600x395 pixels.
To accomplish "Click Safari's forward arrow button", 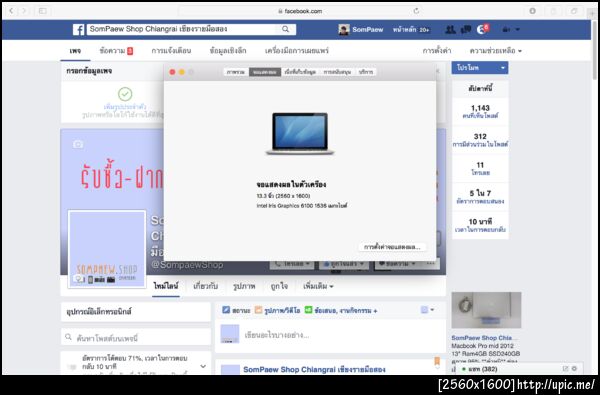I will pos(24,11).
